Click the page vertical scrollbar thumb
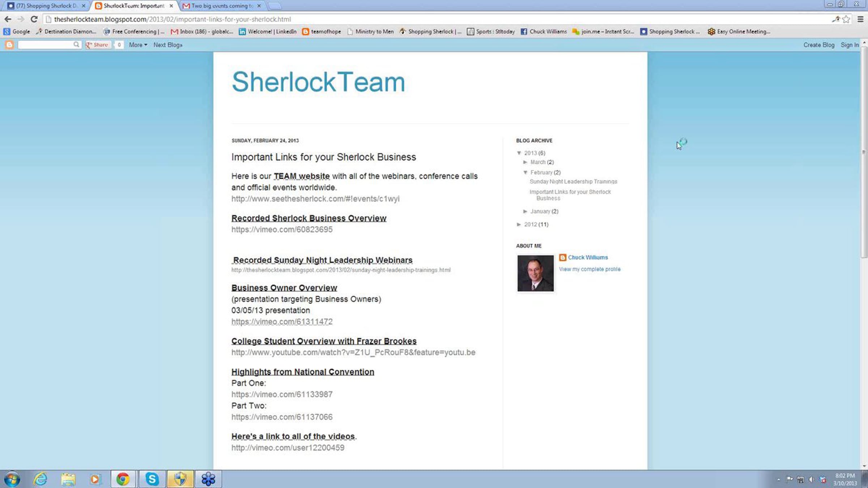868x488 pixels. [864, 152]
